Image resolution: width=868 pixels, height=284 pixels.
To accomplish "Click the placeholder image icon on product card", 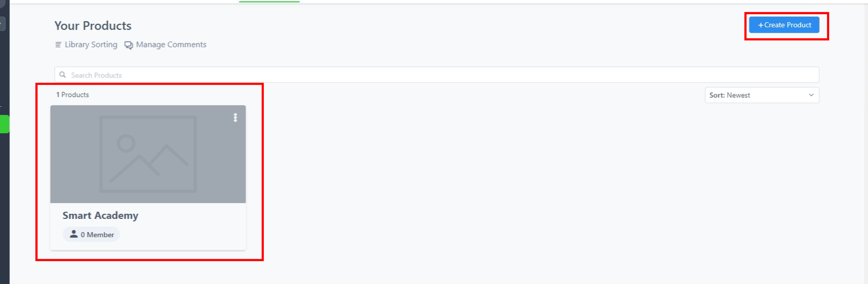I will (148, 154).
